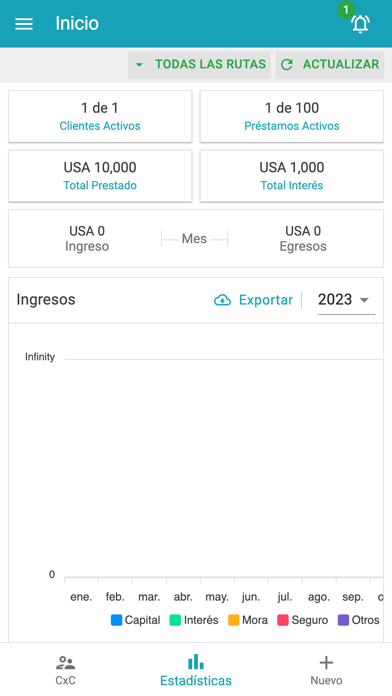Click the purple Otros legend swatch

click(344, 620)
